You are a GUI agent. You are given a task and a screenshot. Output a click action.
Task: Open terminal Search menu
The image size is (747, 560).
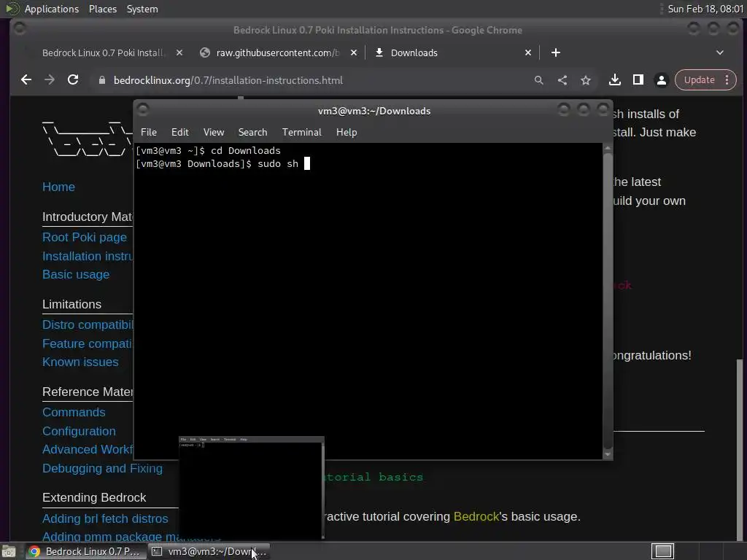[x=252, y=133]
